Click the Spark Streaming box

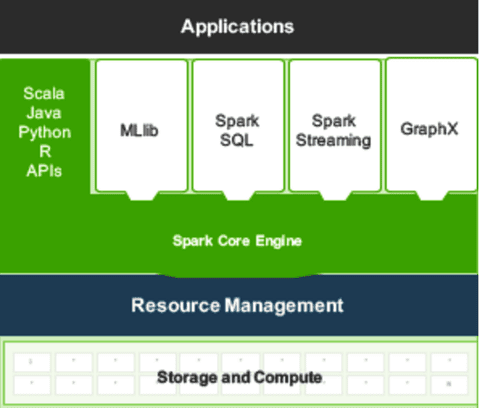[x=335, y=125]
